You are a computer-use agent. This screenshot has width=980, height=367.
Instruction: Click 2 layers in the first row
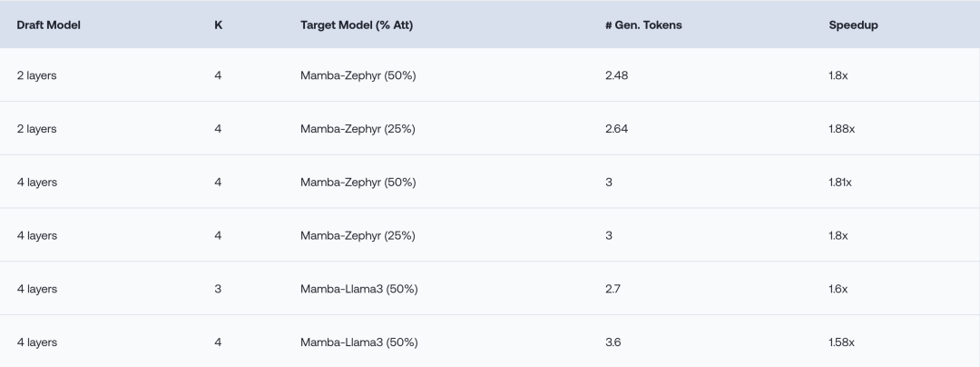36,76
